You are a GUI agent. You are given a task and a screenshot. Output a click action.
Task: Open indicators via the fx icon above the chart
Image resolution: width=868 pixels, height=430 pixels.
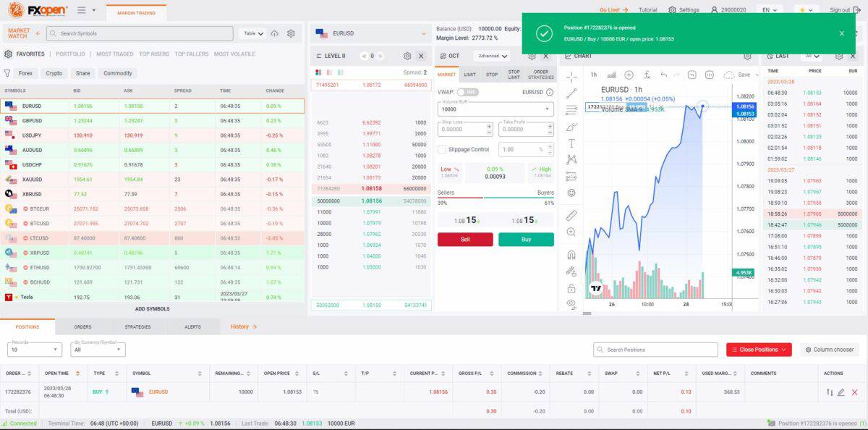point(647,75)
